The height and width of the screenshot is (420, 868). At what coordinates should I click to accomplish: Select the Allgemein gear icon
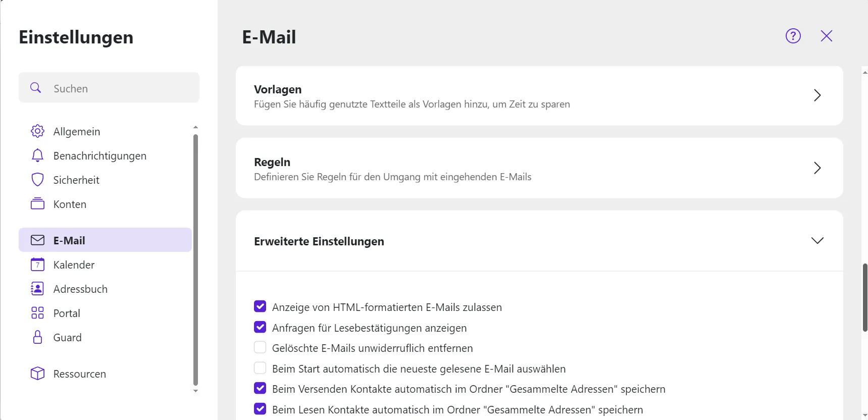(x=37, y=131)
